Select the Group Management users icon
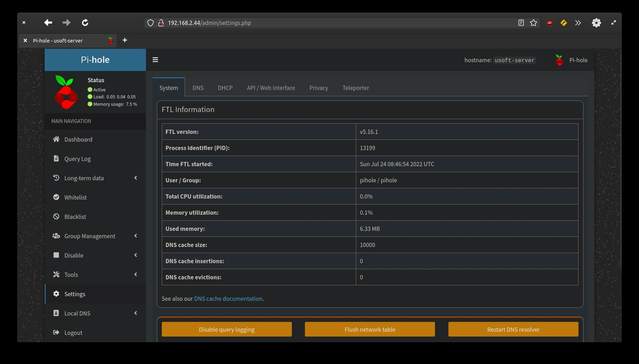Viewport: 639px width, 364px height. tap(56, 236)
